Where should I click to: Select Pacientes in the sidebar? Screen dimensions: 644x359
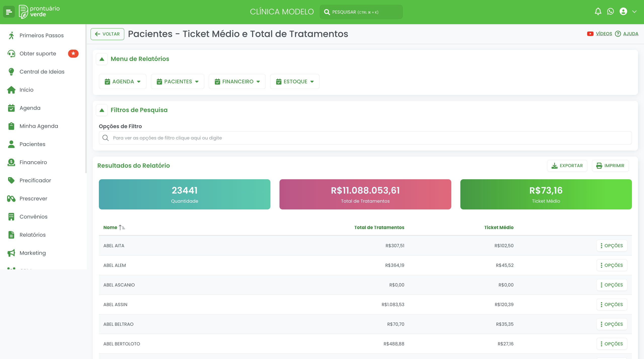click(x=32, y=144)
